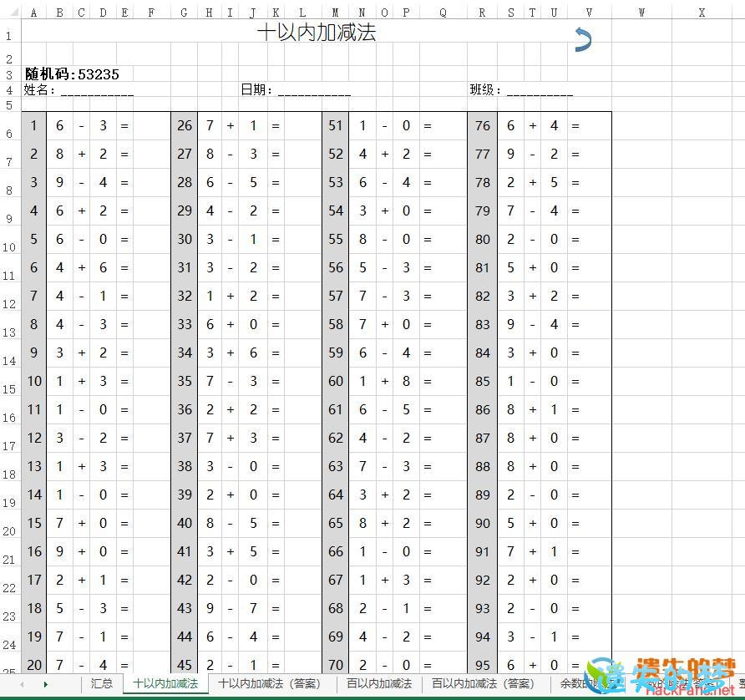Select row header 5
745x700 pixels.
[x=9, y=104]
